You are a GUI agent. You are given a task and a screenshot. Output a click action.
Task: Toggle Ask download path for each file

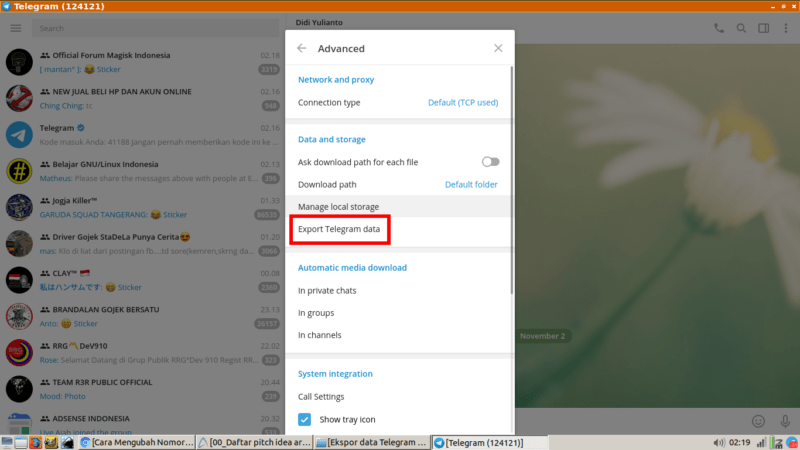[490, 162]
